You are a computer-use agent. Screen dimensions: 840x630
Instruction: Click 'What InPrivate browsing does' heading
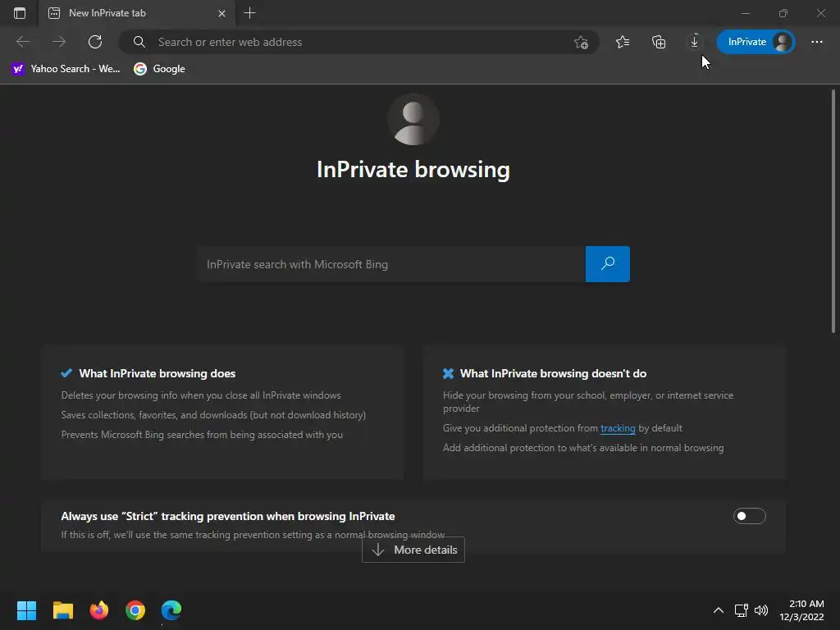[157, 373]
